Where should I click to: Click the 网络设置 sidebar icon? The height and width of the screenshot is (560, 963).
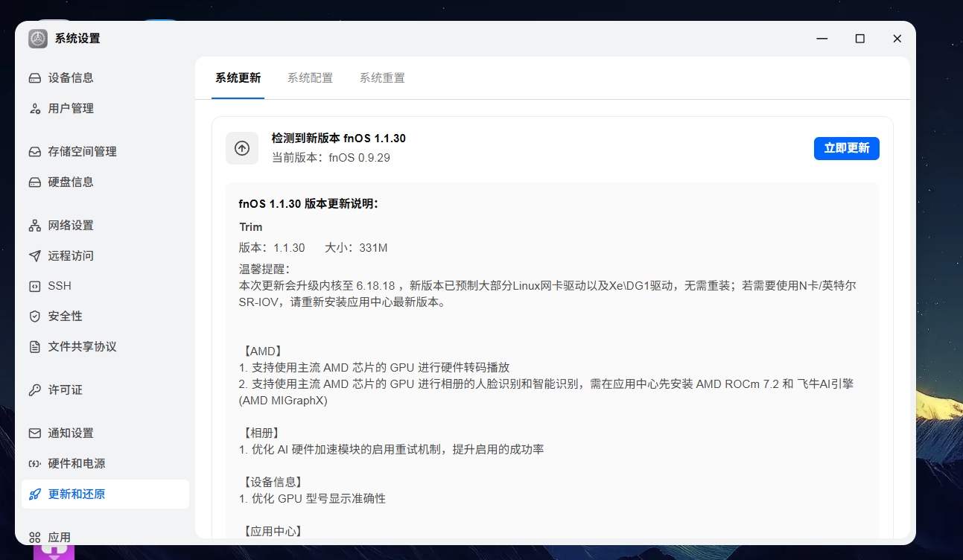pyautogui.click(x=35, y=226)
